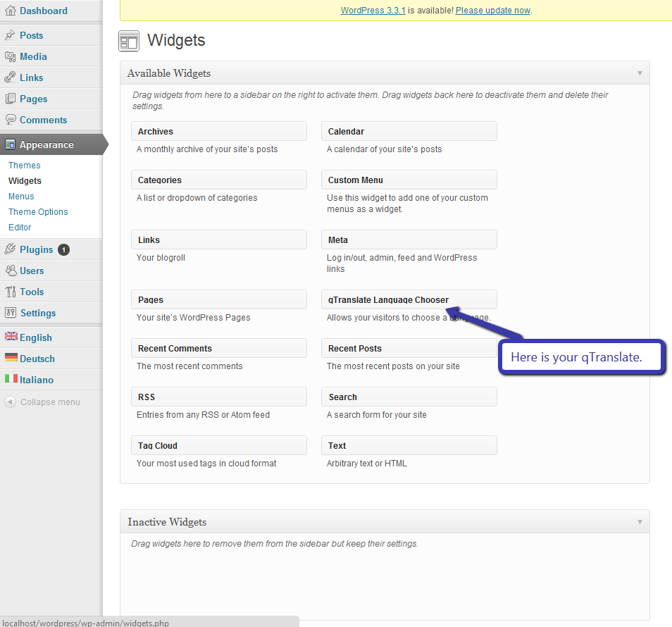
Task: Click the Appearance icon in sidebar
Action: 11,144
